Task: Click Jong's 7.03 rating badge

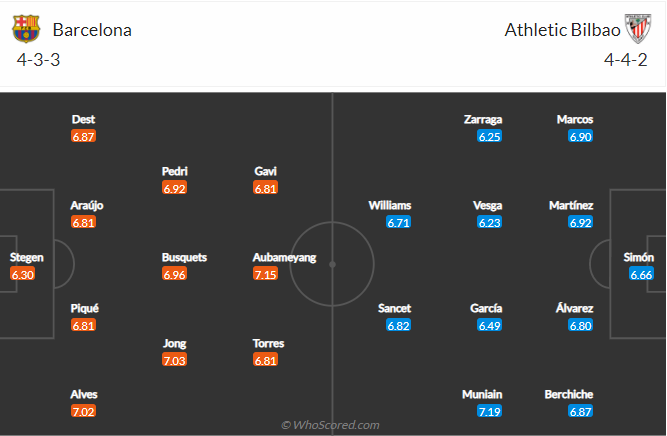Action: pyautogui.click(x=175, y=360)
